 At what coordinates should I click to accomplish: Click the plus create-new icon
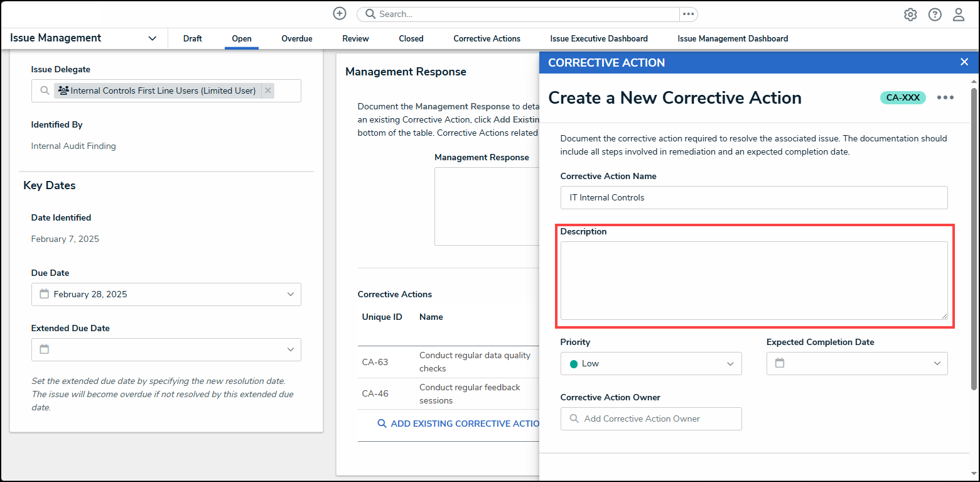pos(340,14)
